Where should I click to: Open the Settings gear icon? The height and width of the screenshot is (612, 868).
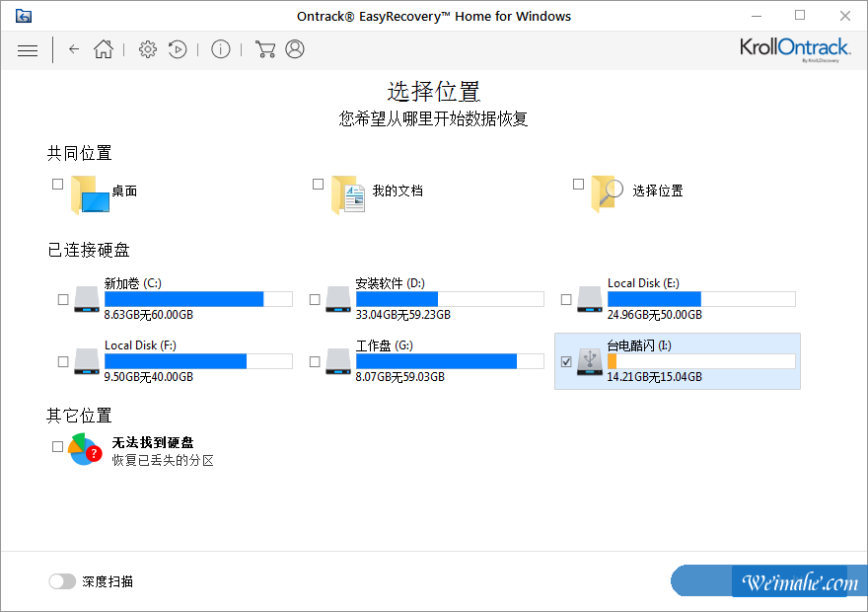(147, 49)
